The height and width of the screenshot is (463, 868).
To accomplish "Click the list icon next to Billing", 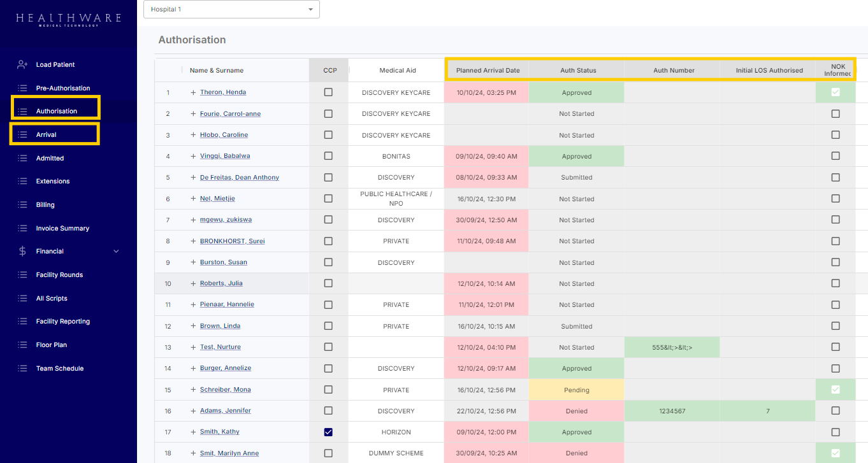I will (x=22, y=205).
